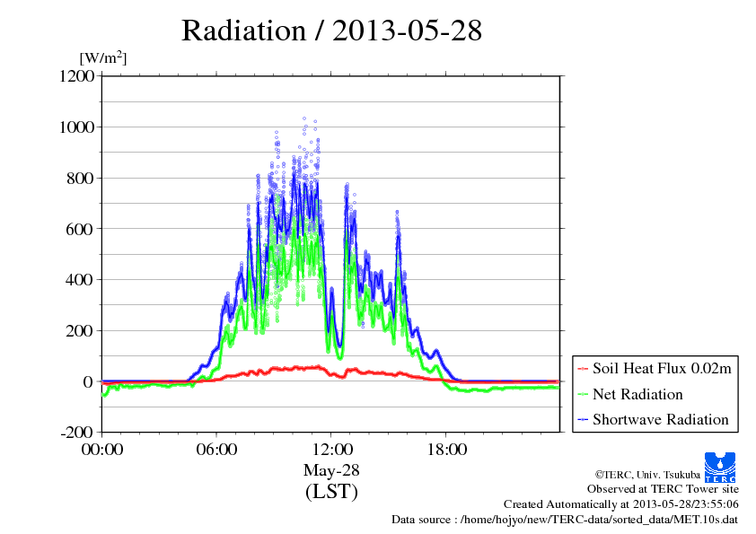Click the y-axis value '0'

tap(88, 382)
